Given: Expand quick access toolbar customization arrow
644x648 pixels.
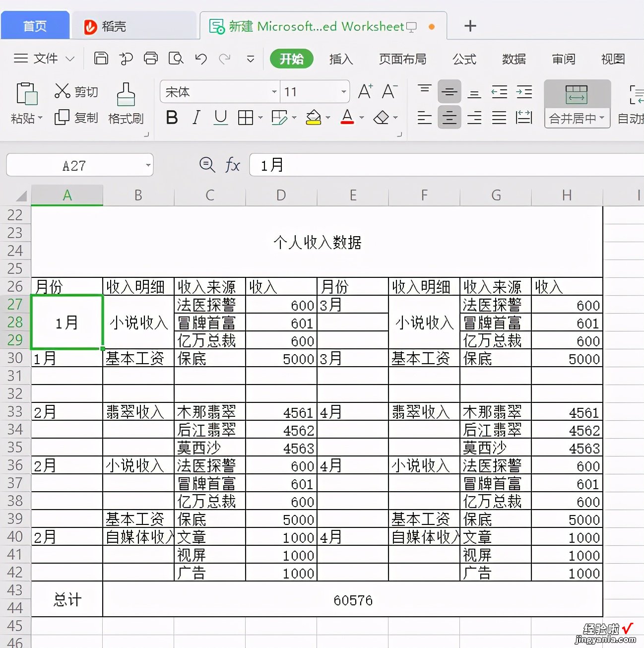Looking at the screenshot, I should tap(251, 59).
